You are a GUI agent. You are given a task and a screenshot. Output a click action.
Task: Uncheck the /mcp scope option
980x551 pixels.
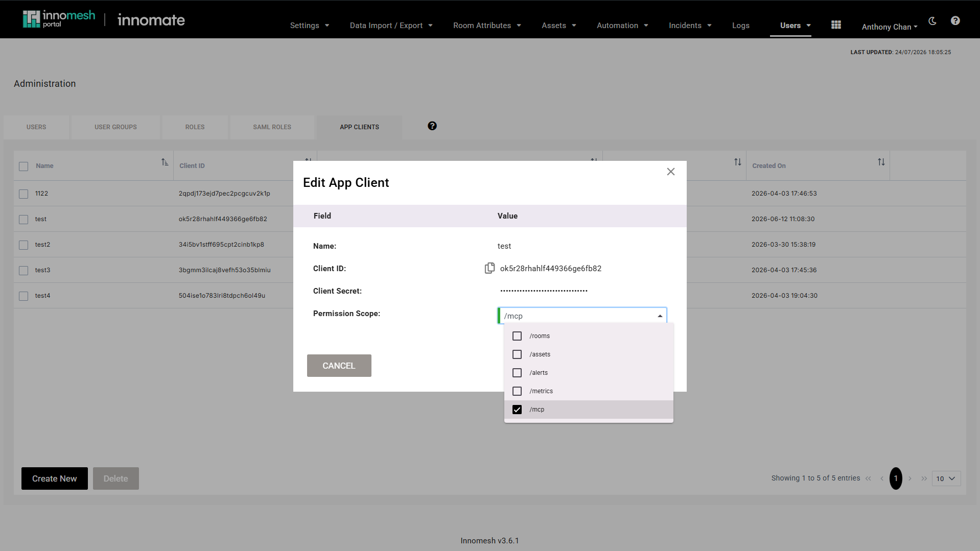(x=517, y=410)
